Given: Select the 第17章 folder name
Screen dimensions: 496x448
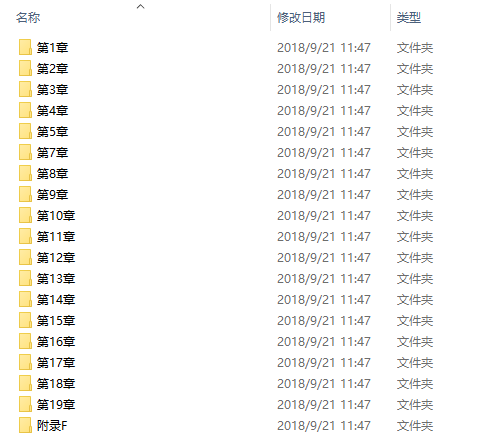Looking at the screenshot, I should (56, 363).
